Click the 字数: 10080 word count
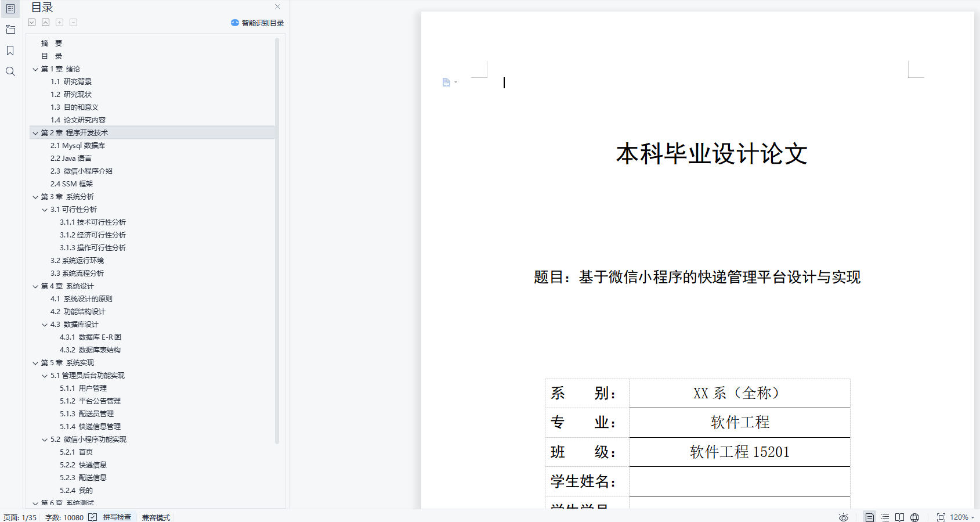 64,517
